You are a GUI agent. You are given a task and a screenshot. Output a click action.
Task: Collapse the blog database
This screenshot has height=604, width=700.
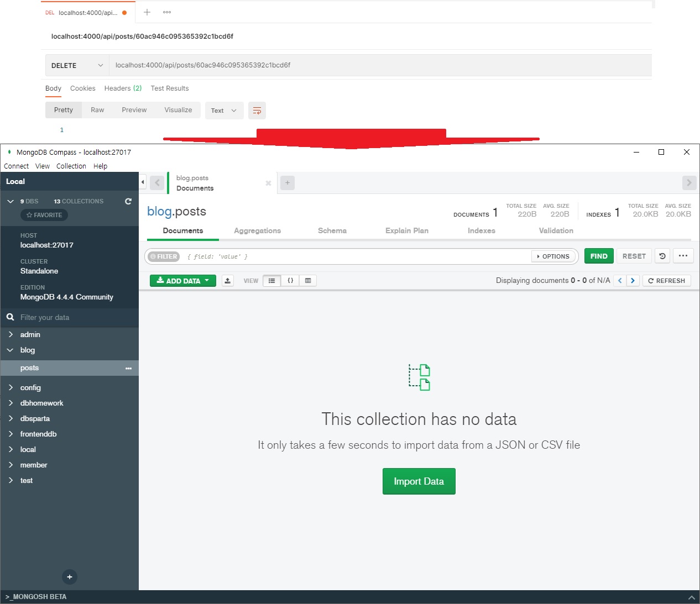click(11, 350)
